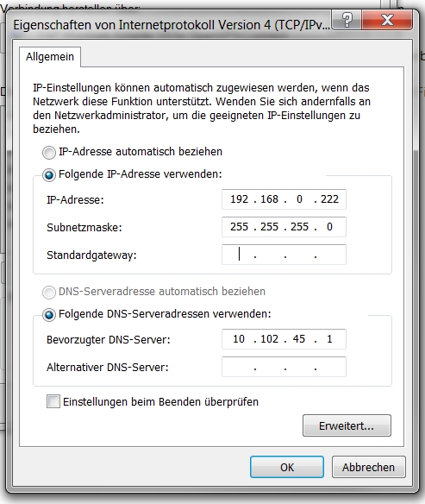Click the last octet of Subnetzmaske
Image resolution: width=425 pixels, height=504 pixels.
tap(329, 227)
